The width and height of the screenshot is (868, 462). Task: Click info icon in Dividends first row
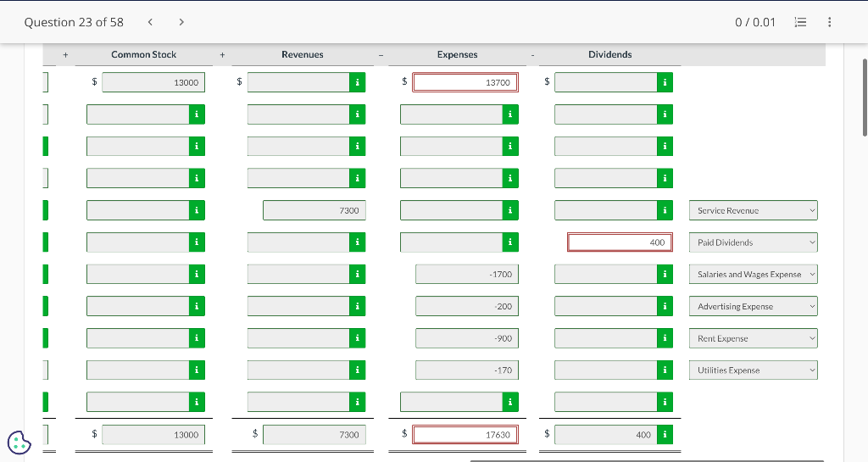click(x=665, y=82)
